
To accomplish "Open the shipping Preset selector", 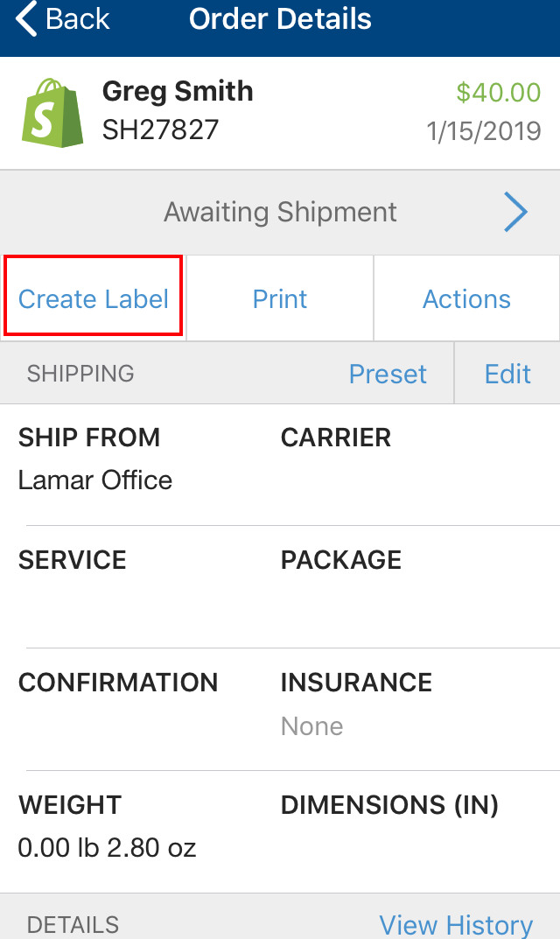I will (x=388, y=374).
